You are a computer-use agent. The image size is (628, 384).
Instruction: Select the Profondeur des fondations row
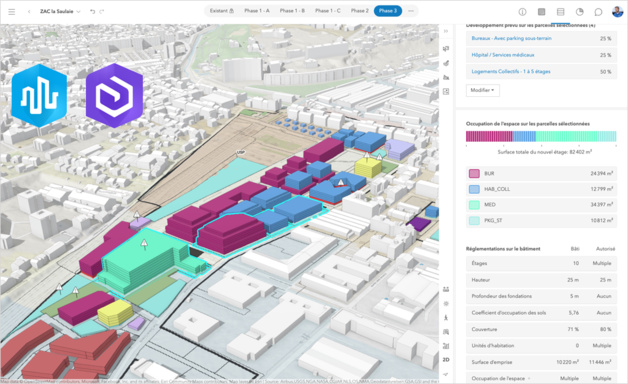point(541,296)
